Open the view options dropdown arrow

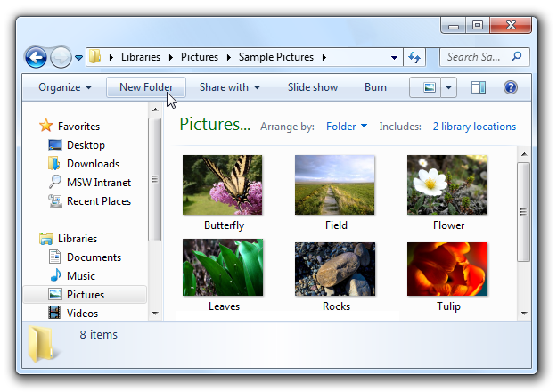tap(448, 87)
